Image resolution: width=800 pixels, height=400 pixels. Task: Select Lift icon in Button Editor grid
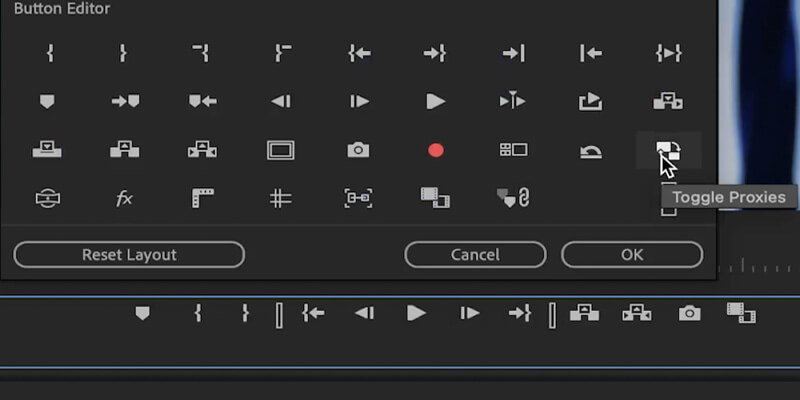coord(124,149)
